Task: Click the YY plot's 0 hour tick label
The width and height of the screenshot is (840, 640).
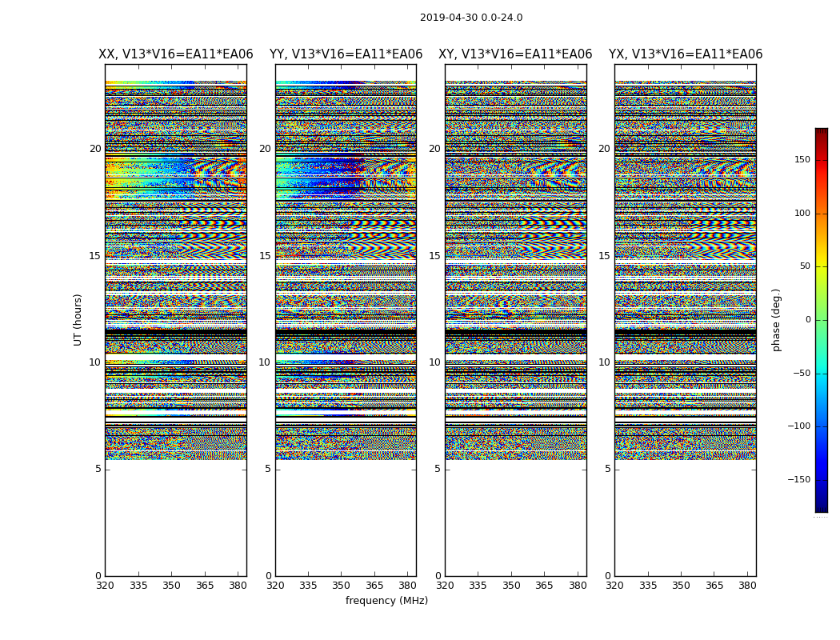Action: (x=269, y=576)
